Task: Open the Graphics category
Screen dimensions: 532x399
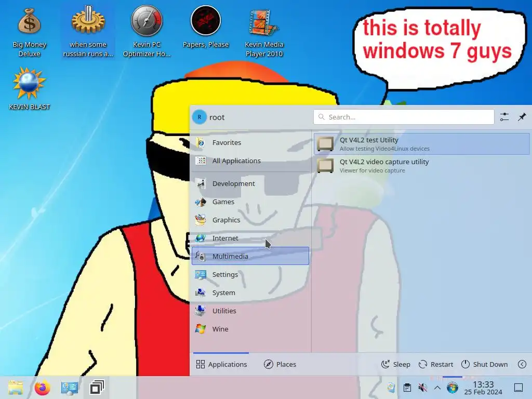Action: click(250, 220)
